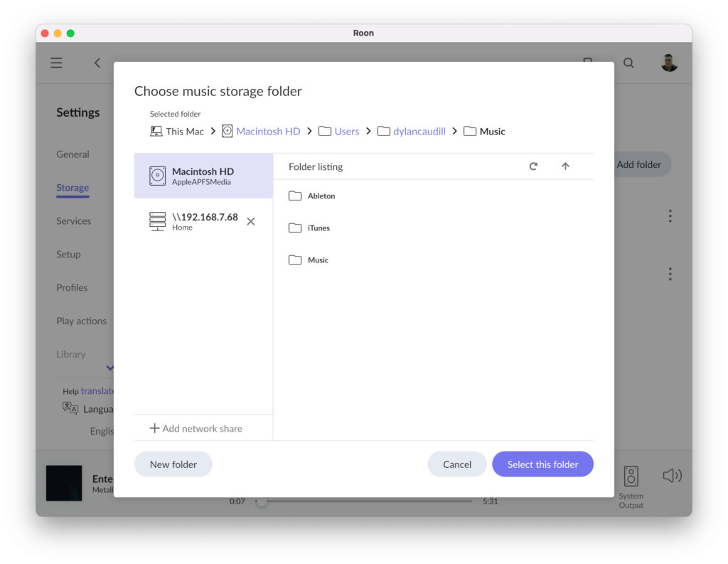Open the hamburger menu icon

pos(56,63)
